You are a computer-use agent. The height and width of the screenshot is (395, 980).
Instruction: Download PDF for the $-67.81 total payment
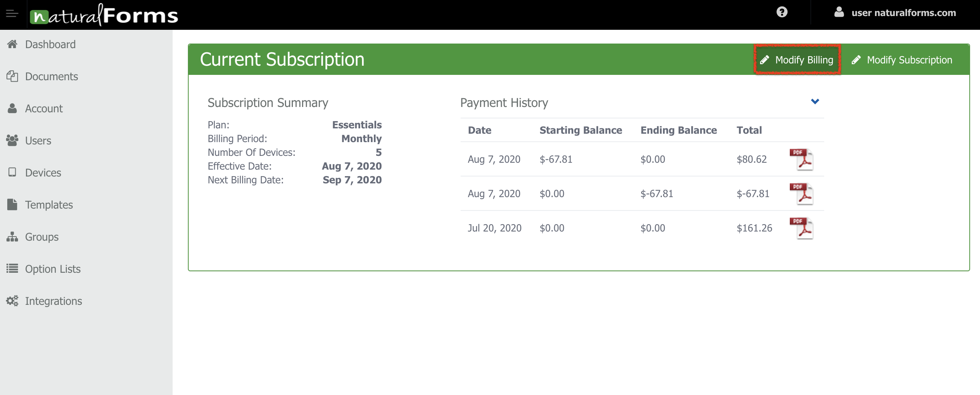tap(801, 194)
